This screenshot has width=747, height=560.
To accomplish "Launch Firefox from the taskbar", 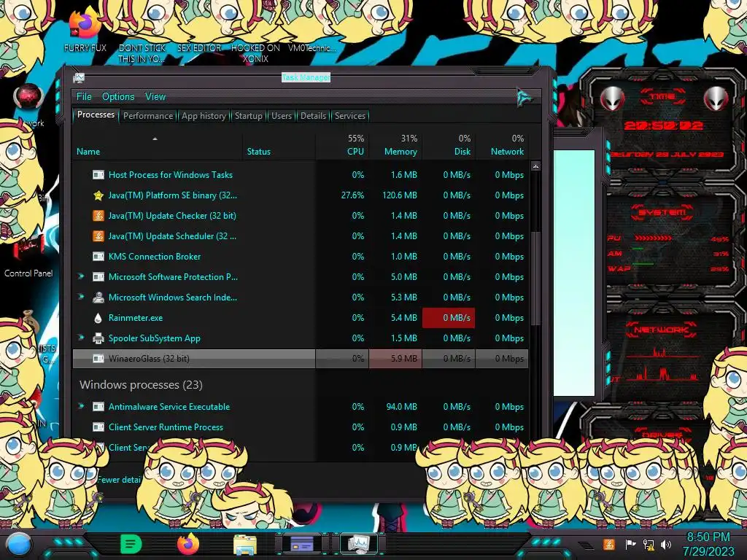I will 188,544.
